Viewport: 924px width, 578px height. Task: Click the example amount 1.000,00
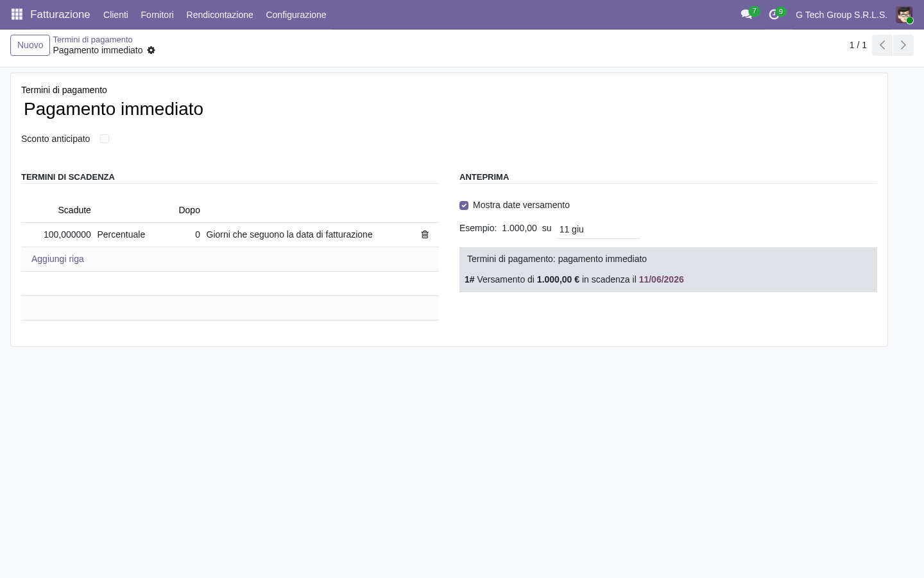point(519,228)
